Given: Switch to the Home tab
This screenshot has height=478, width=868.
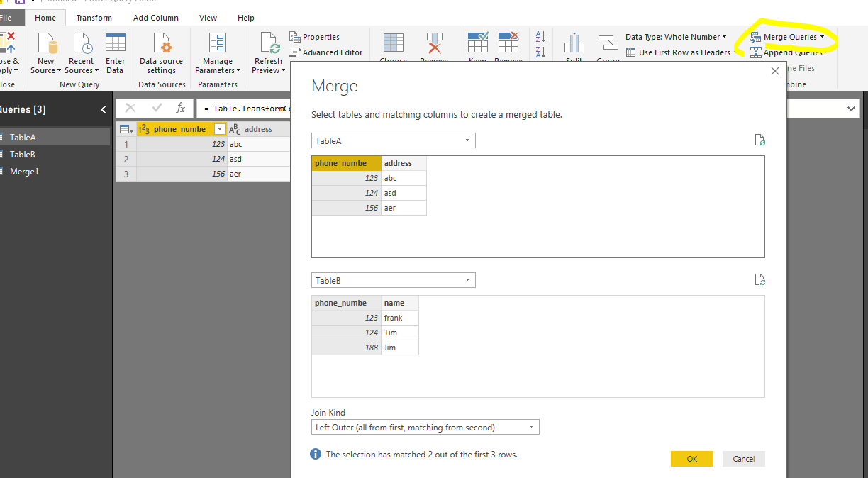Looking at the screenshot, I should pos(45,18).
